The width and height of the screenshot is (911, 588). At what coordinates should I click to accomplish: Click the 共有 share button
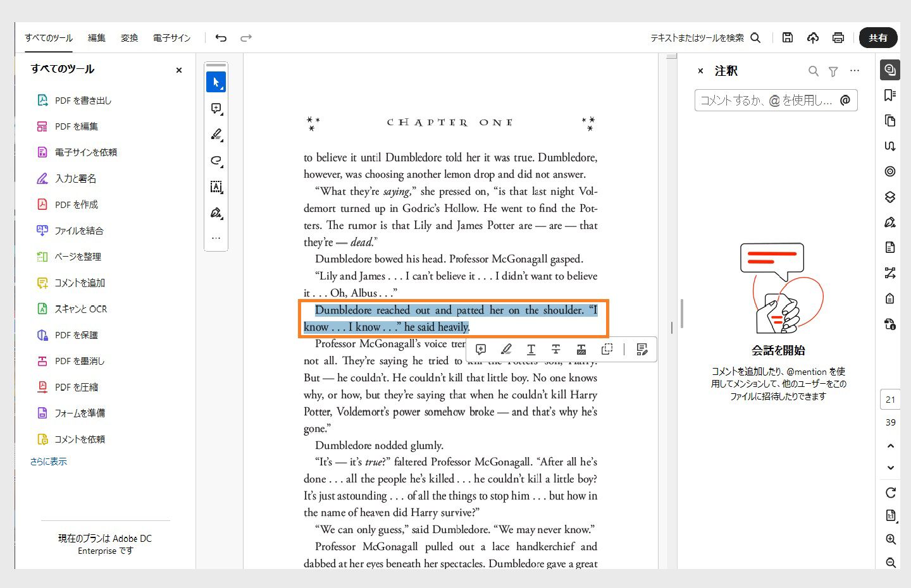point(878,38)
